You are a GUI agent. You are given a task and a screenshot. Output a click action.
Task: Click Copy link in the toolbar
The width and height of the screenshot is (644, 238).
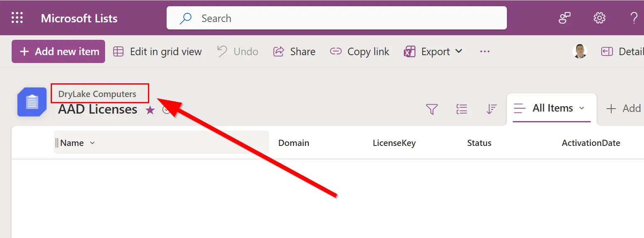pos(359,51)
